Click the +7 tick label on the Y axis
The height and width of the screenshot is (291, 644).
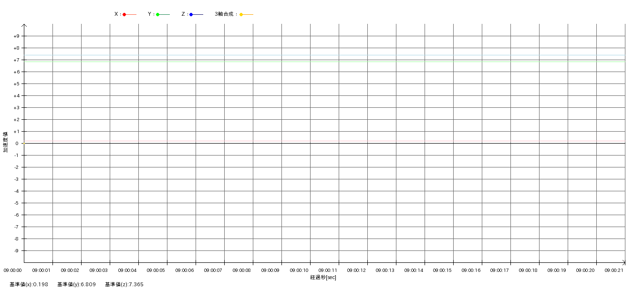[16, 60]
